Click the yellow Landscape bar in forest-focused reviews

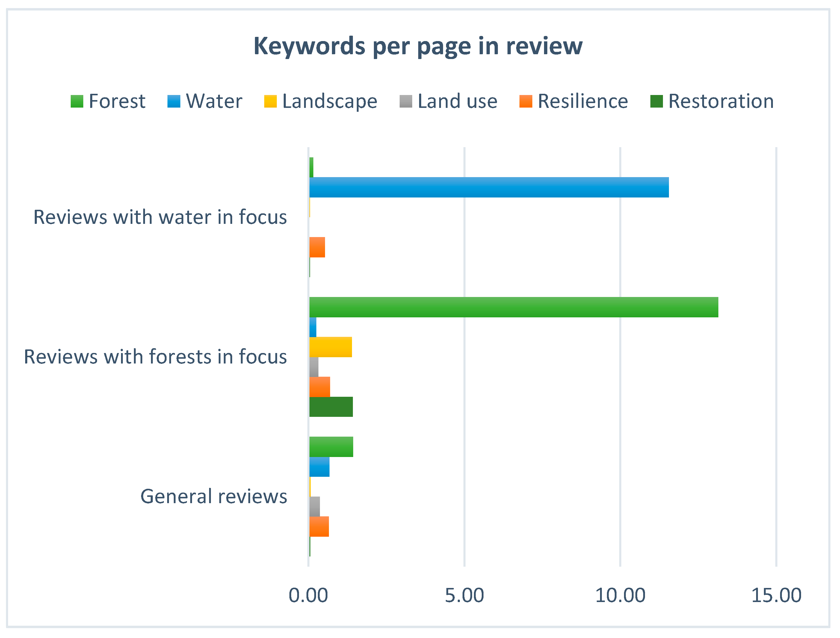coord(330,347)
